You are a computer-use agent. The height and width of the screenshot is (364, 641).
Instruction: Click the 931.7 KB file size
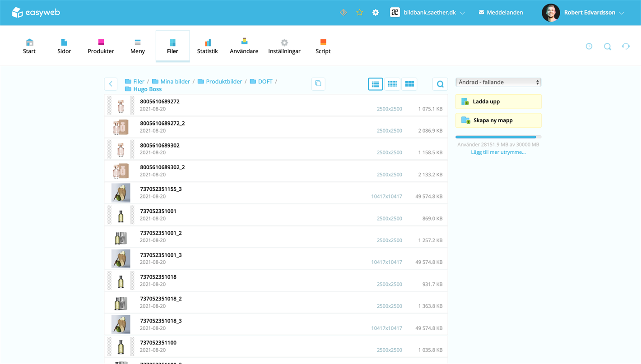pyautogui.click(x=432, y=284)
